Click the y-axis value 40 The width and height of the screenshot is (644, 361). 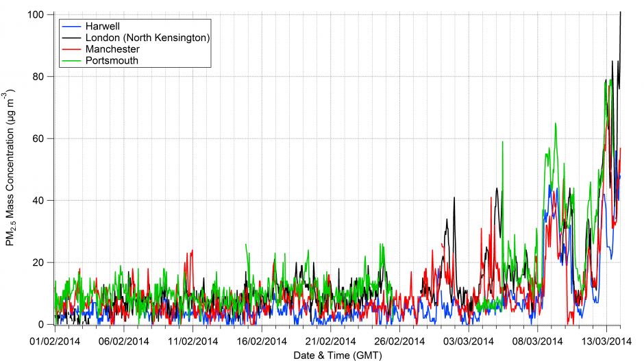click(x=38, y=201)
